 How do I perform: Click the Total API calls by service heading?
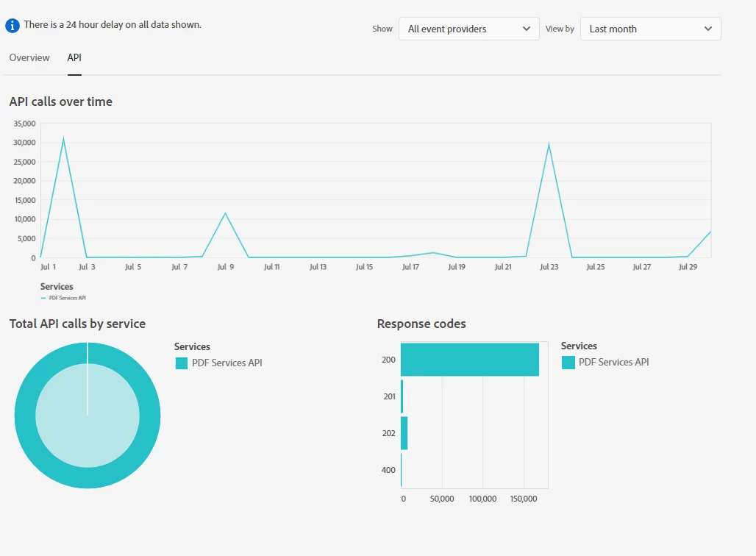click(77, 324)
